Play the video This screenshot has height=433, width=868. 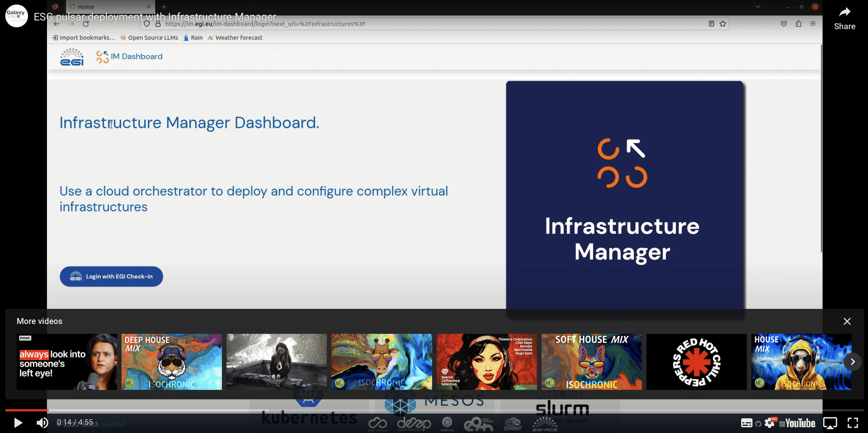(x=18, y=422)
